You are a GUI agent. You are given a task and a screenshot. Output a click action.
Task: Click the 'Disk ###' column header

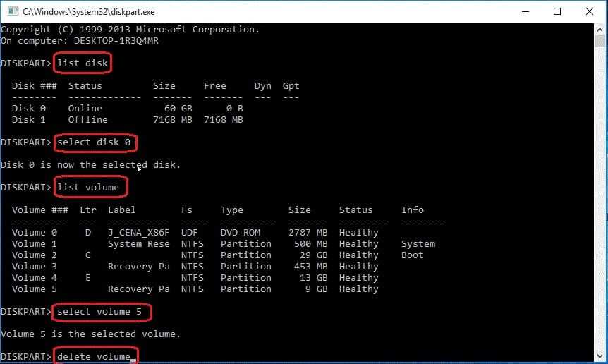coord(34,85)
